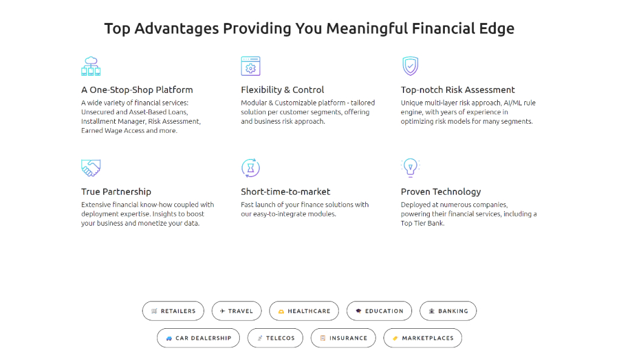
Task: Click the cloud network platform icon
Action: [90, 66]
